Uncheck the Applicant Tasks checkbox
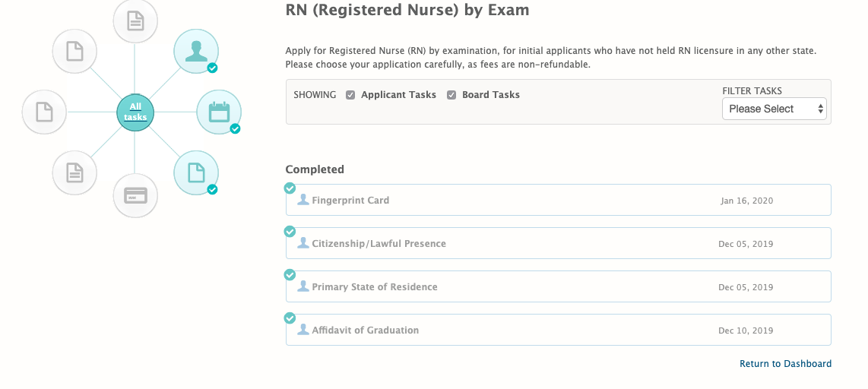The width and height of the screenshot is (868, 389). click(350, 95)
